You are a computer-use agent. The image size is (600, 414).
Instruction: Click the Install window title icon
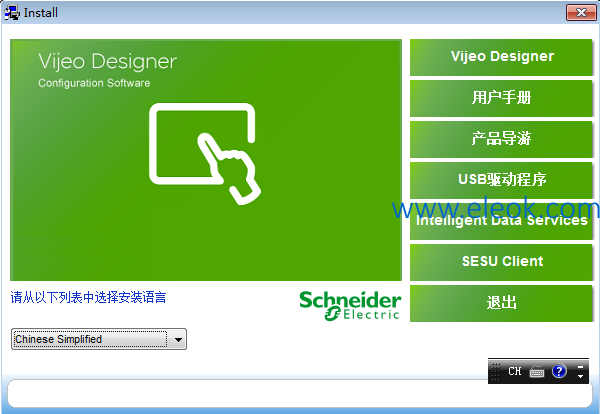[11, 12]
